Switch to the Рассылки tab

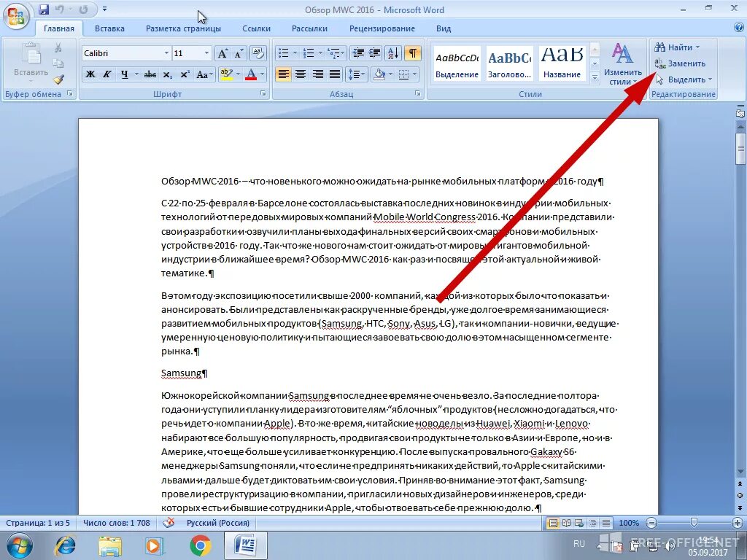point(309,28)
